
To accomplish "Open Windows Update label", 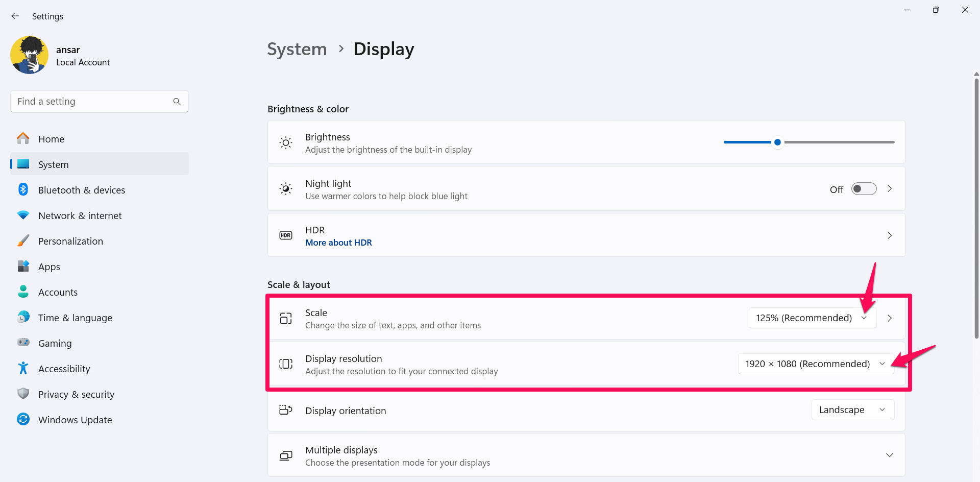I will click(75, 420).
